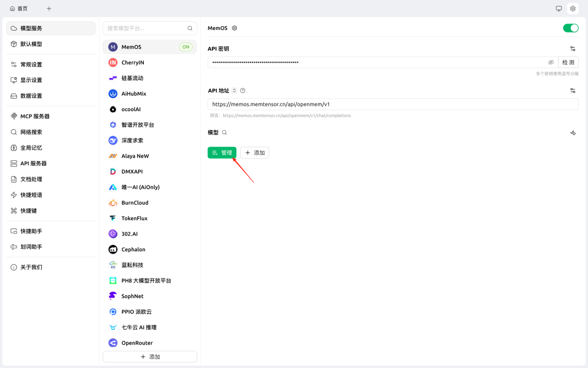Show the hidden API key via eye icon
Screen dimensions: 588x368
[551, 62]
